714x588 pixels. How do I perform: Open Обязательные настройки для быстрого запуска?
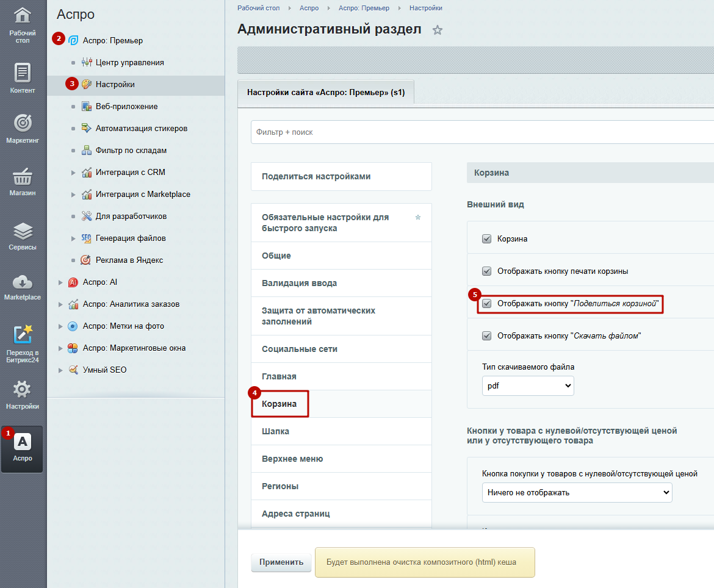point(341,223)
